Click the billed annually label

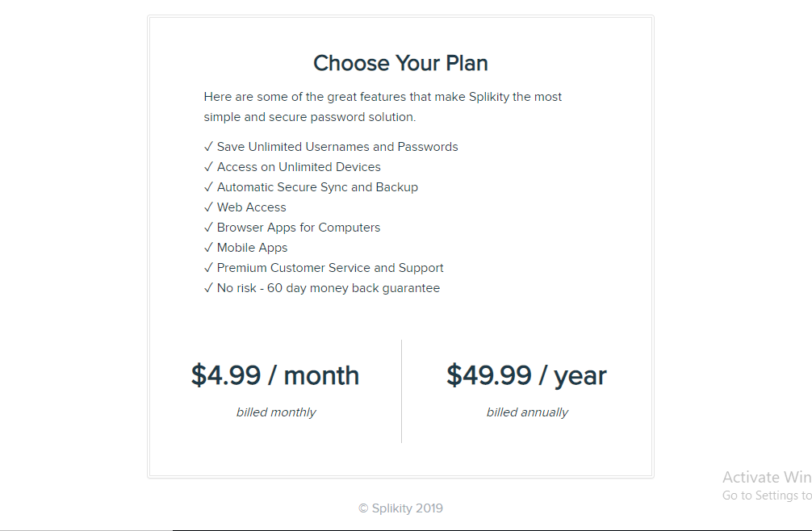[527, 412]
